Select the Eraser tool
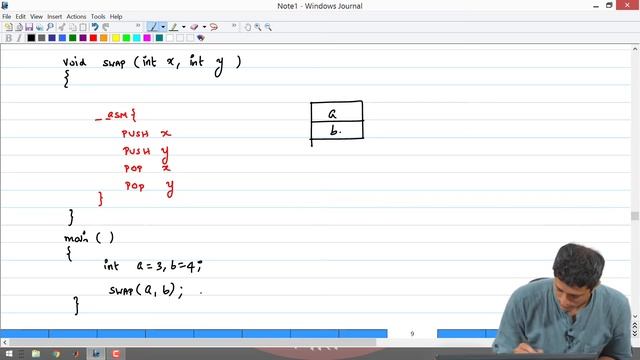Viewport: 640px width, 360px height. [x=194, y=27]
